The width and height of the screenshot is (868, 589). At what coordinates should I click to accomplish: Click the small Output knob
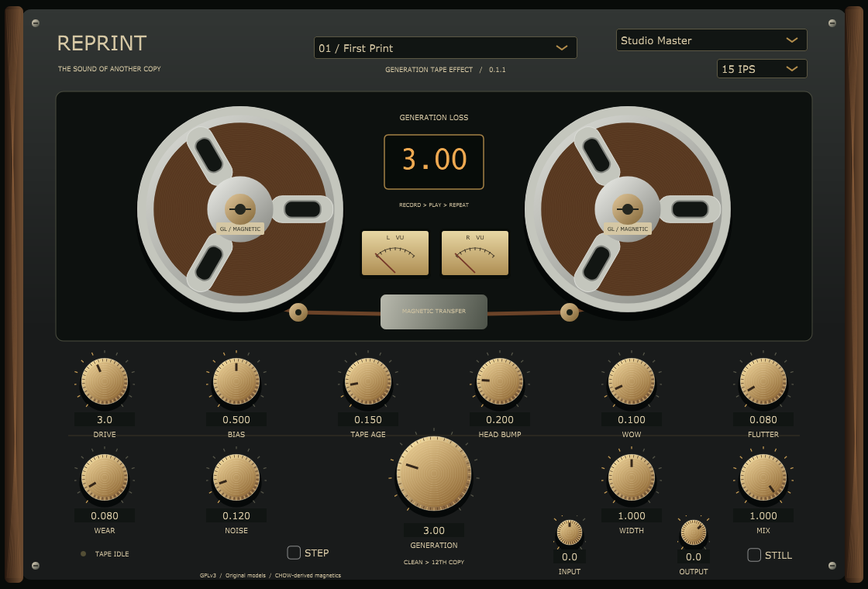[x=694, y=533]
